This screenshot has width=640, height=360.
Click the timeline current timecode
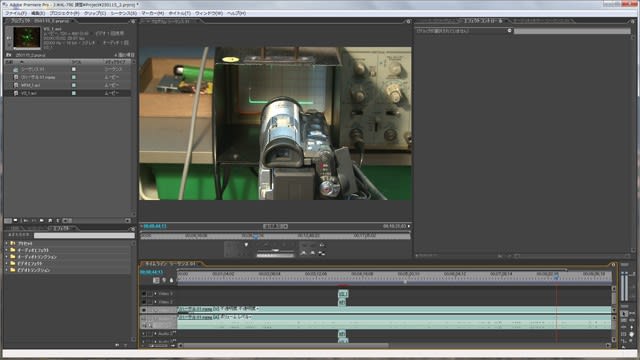[x=151, y=272]
